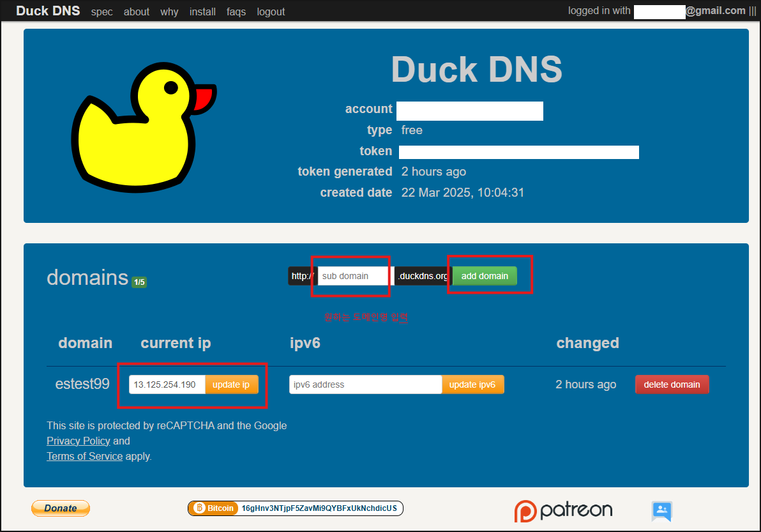The width and height of the screenshot is (761, 532).
Task: Open the Privacy Policy link
Action: 78,441
